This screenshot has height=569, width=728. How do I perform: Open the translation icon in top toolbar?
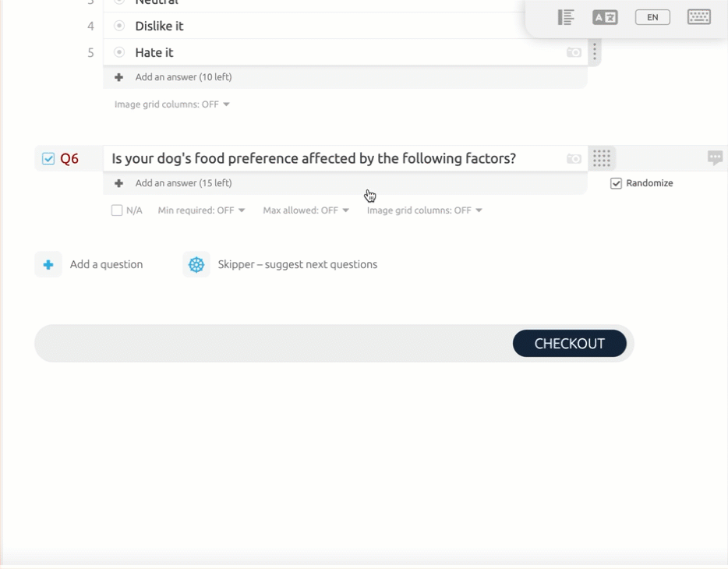click(x=605, y=17)
